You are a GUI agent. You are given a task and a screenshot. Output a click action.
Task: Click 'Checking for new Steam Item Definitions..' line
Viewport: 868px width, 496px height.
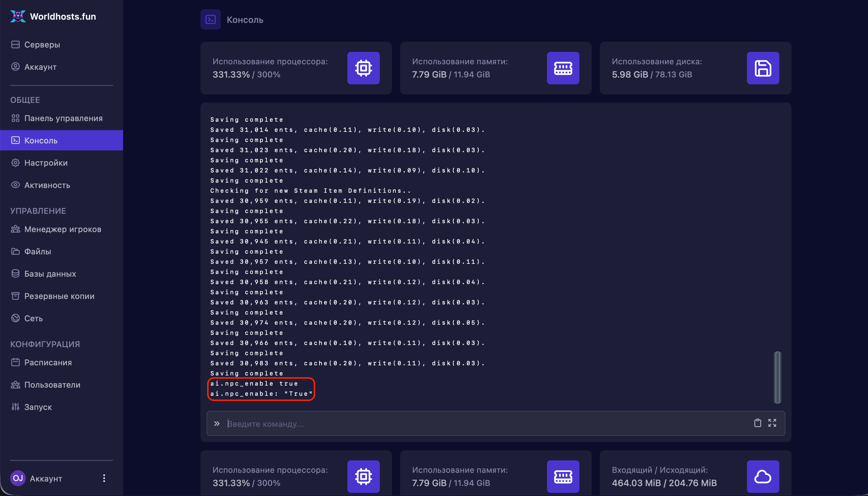point(311,190)
